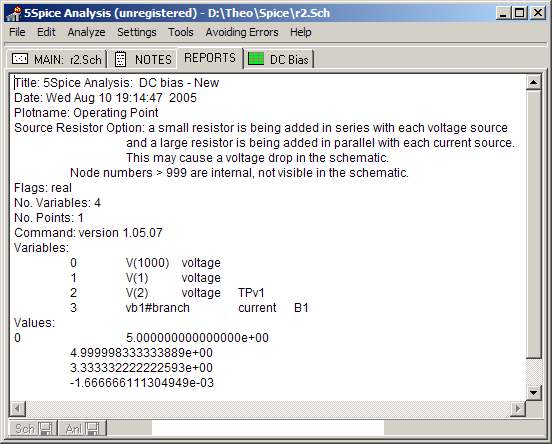Click the green grid icon on DC Bias tab

pyautogui.click(x=256, y=58)
